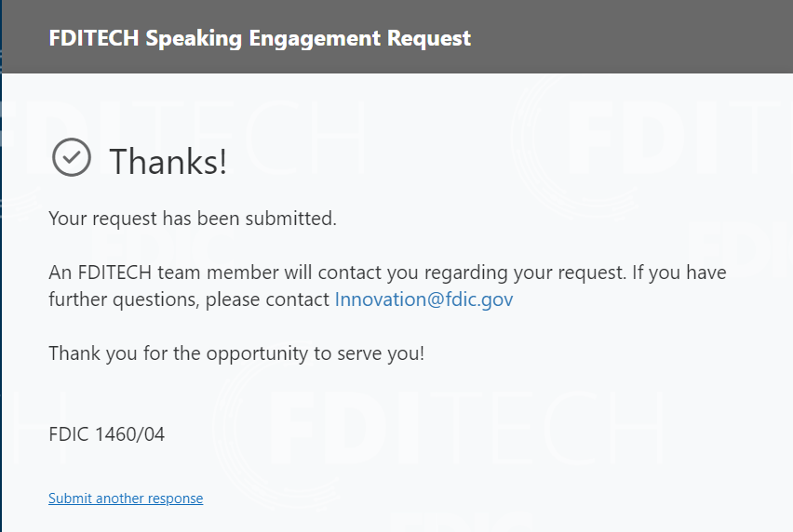Click the word 'Request' in the header title
Image resolution: width=793 pixels, height=532 pixels.
(434, 38)
